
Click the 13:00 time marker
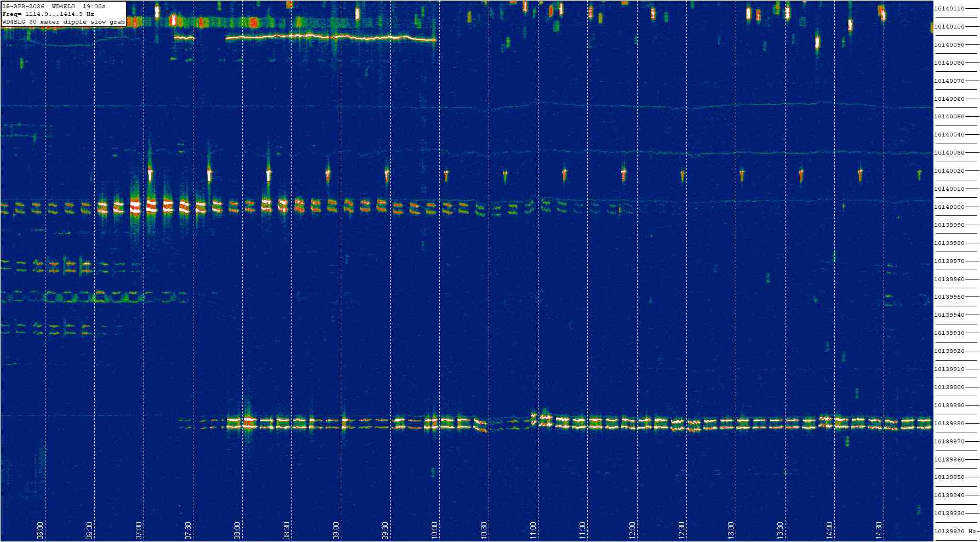730,530
